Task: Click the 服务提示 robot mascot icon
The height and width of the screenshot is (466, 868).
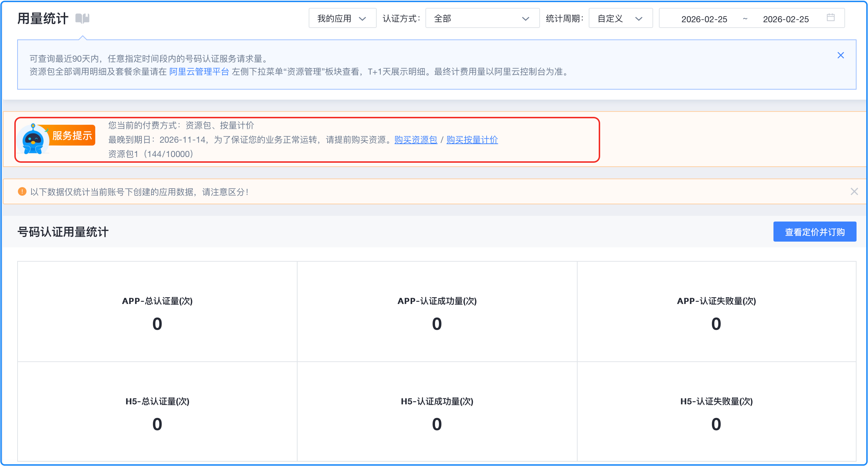Action: (33, 141)
